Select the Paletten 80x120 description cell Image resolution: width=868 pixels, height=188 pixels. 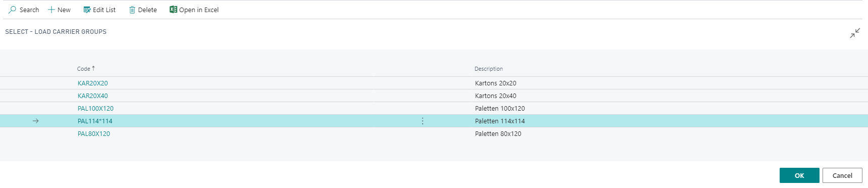point(498,133)
